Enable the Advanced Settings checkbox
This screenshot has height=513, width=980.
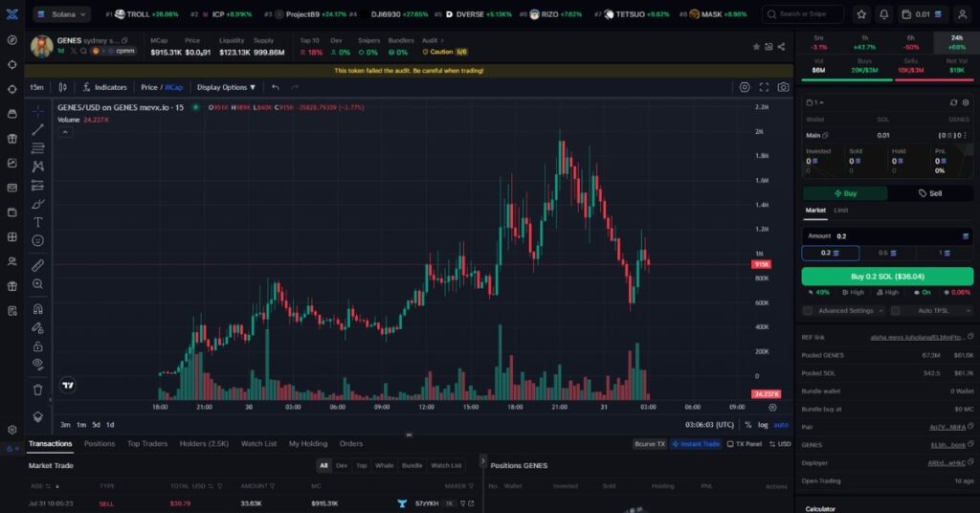(x=808, y=310)
